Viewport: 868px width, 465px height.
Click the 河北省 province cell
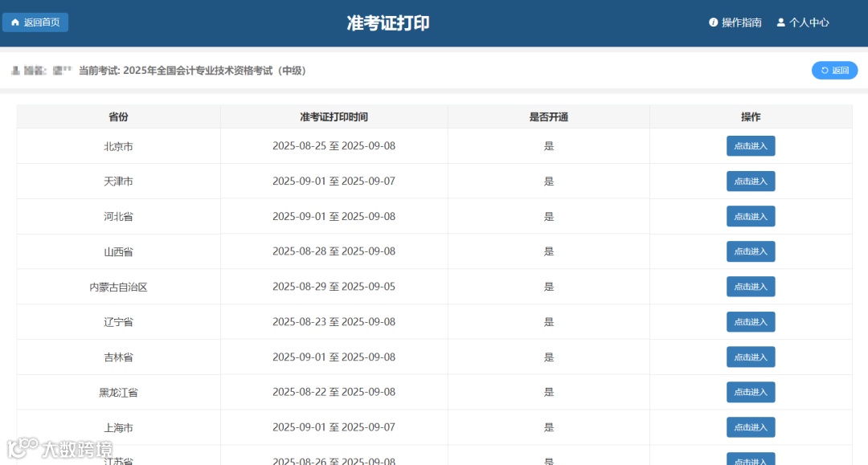118,217
